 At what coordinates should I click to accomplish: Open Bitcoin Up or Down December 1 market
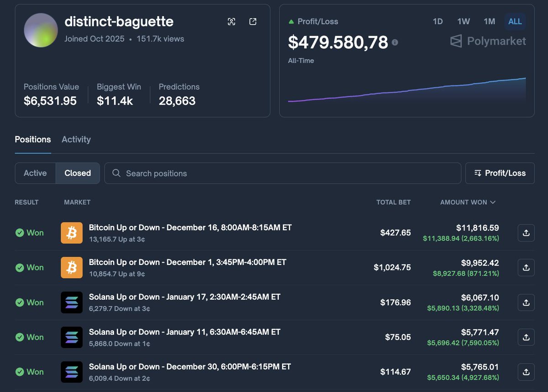[x=187, y=262]
